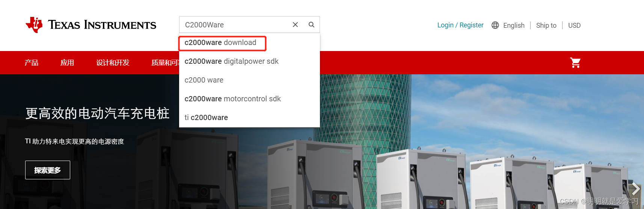Choose the 'c2000ware digitalpower sdk' suggestion
The image size is (644, 209).
click(249, 61)
